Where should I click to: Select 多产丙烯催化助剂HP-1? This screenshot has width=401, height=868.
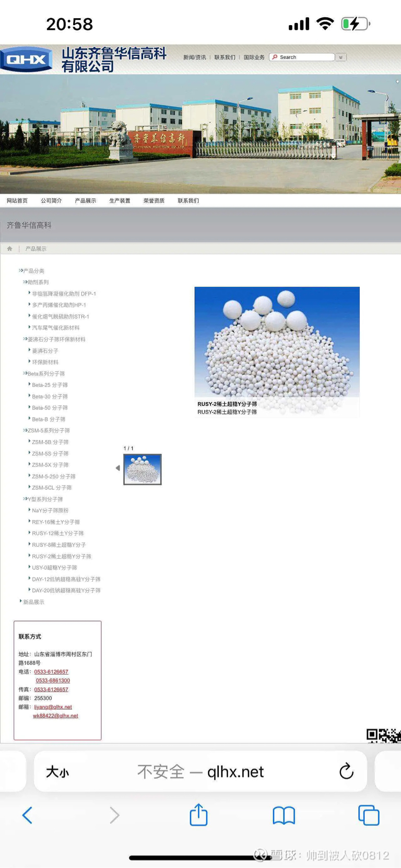click(59, 305)
